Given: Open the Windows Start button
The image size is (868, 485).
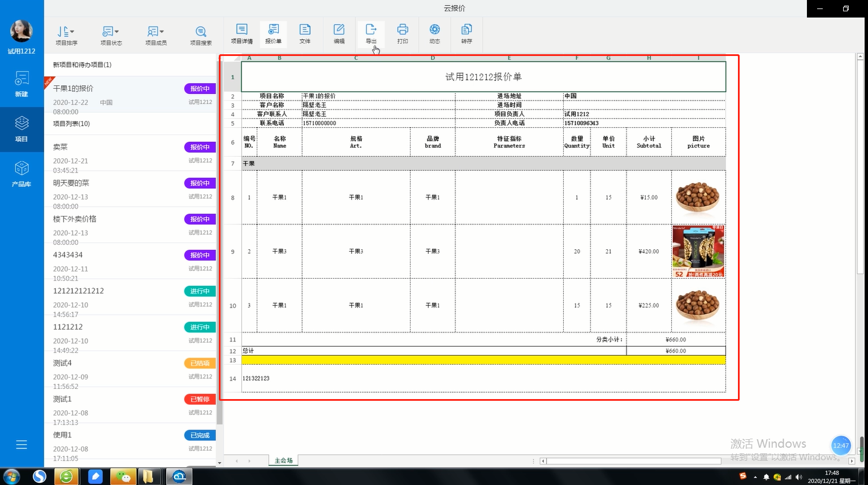Looking at the screenshot, I should pos(12,477).
